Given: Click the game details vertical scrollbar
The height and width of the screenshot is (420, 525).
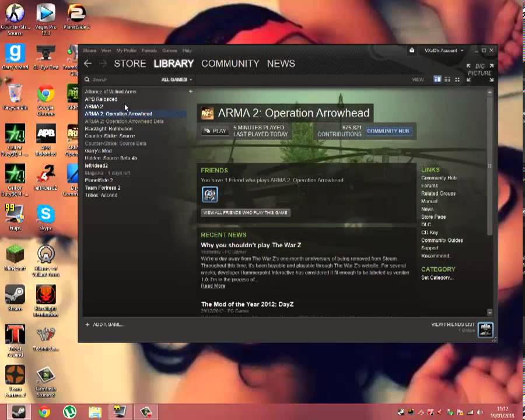Looking at the screenshot, I should (x=490, y=165).
